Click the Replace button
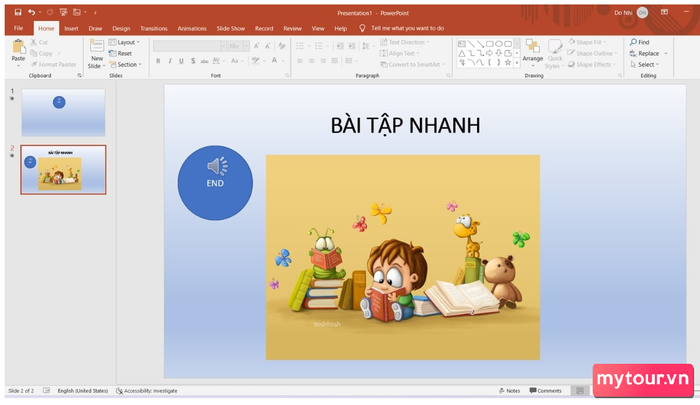This screenshot has height=405, width=700. click(x=644, y=53)
